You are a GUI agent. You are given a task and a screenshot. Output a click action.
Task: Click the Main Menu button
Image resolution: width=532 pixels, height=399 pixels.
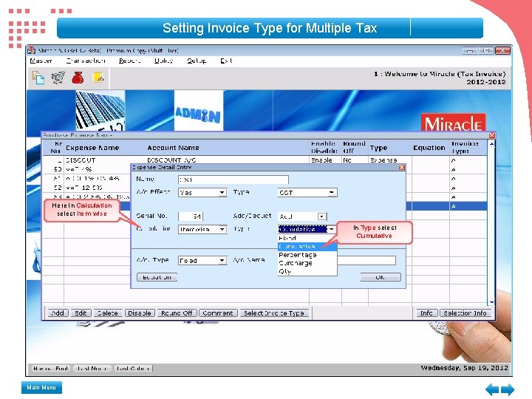click(41, 387)
